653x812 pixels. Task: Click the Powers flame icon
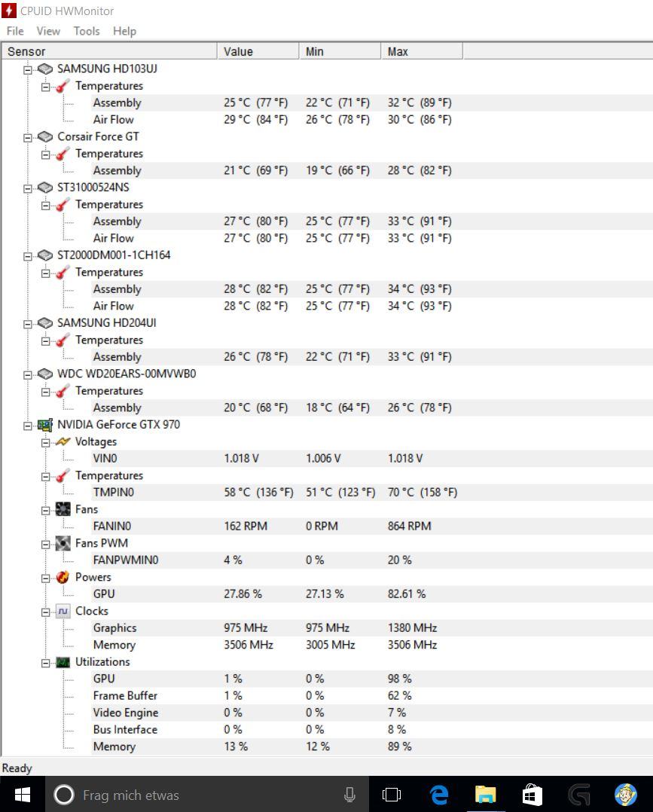(63, 577)
